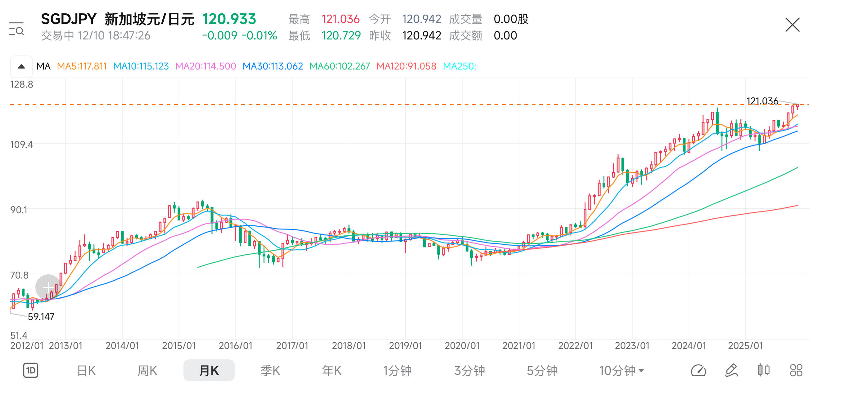Screen dimensions: 868x400
Task: Click the 1D period icon
Action: coord(31,370)
